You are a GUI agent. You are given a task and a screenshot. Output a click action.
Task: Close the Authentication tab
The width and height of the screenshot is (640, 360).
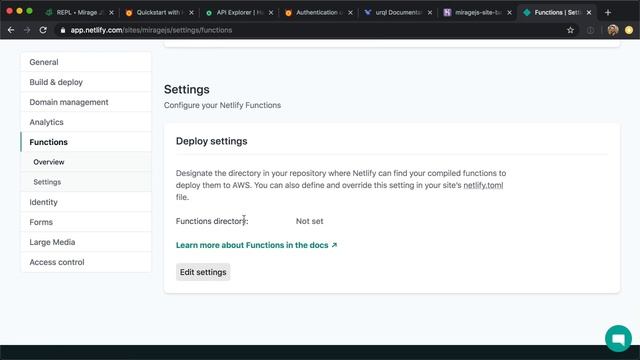pos(350,13)
